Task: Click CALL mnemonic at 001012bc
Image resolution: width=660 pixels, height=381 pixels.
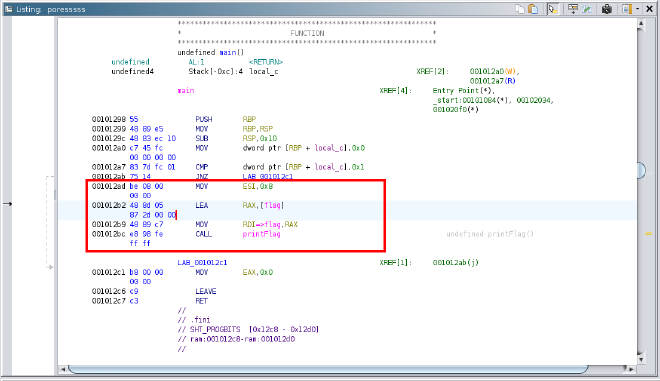Action: coord(204,234)
